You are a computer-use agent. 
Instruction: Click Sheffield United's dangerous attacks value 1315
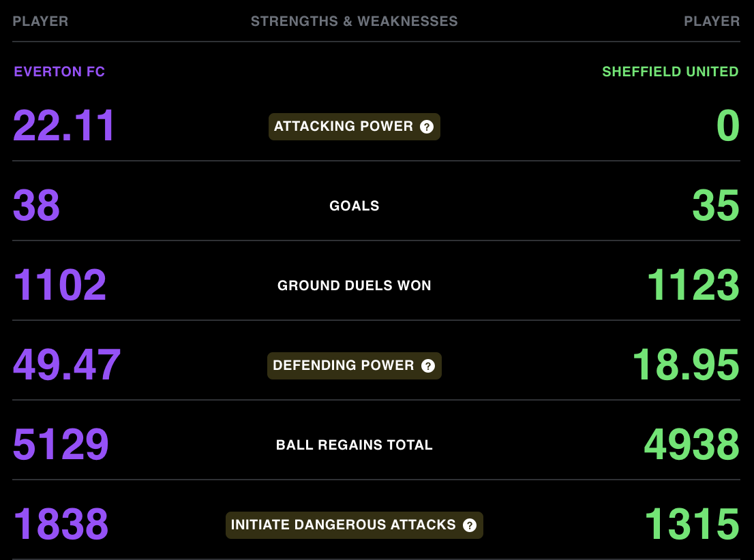point(692,524)
